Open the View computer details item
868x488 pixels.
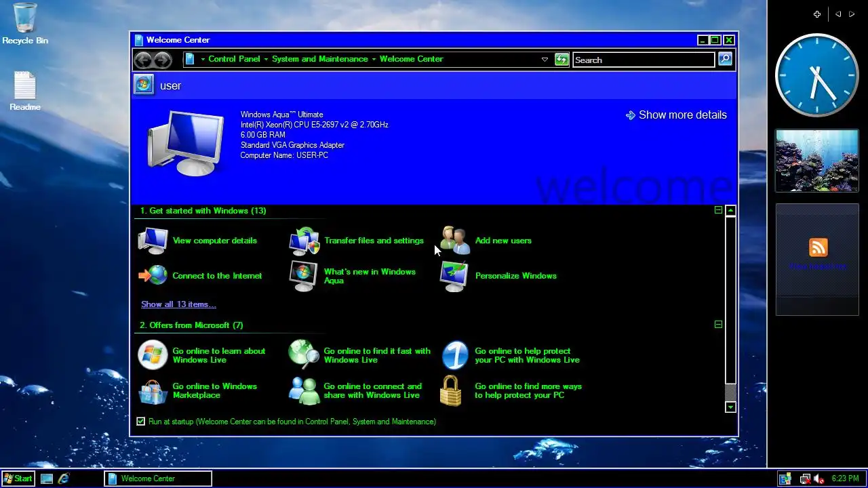(197, 241)
